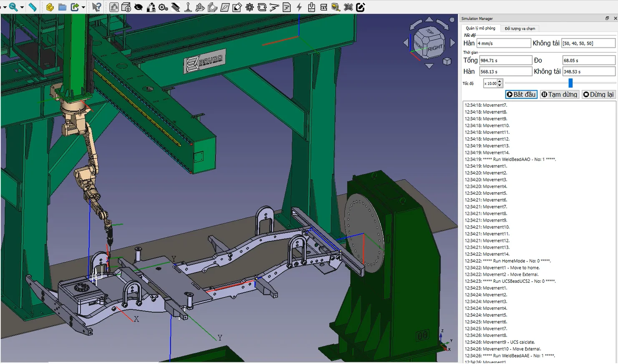The height and width of the screenshot is (364, 618).
Task: Open file with the blue folder icon
Action: (62, 7)
